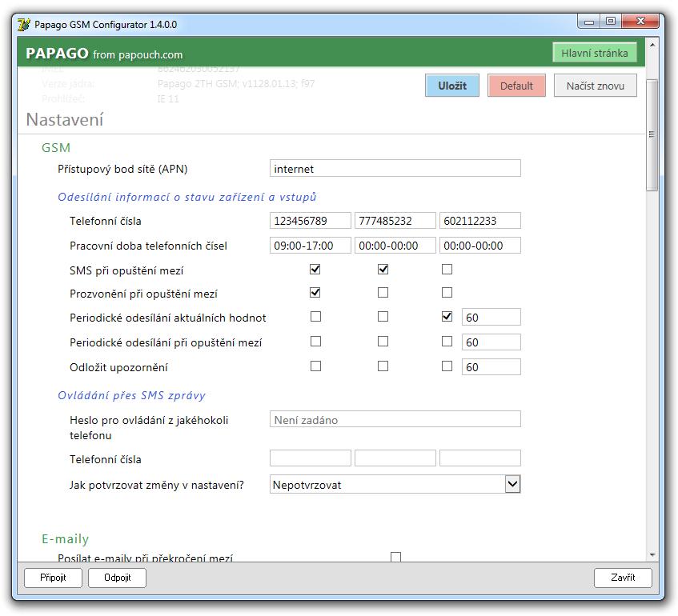Check Odložit upozornění for second number

(383, 366)
